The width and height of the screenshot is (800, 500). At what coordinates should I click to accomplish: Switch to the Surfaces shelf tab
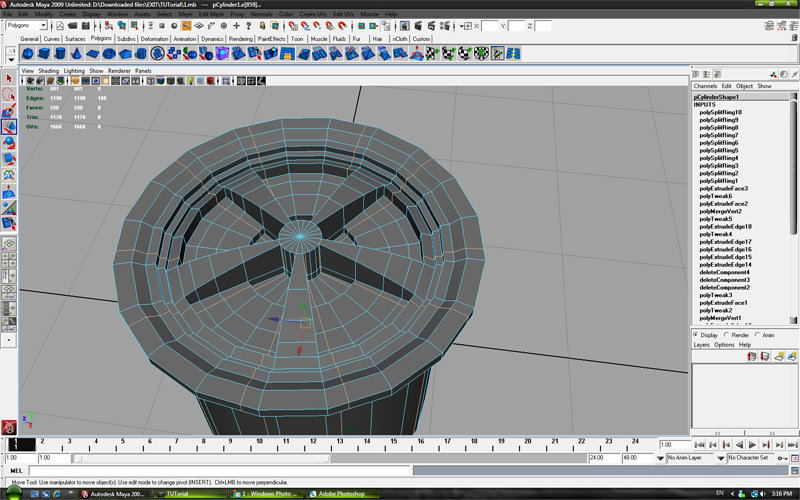pyautogui.click(x=75, y=38)
